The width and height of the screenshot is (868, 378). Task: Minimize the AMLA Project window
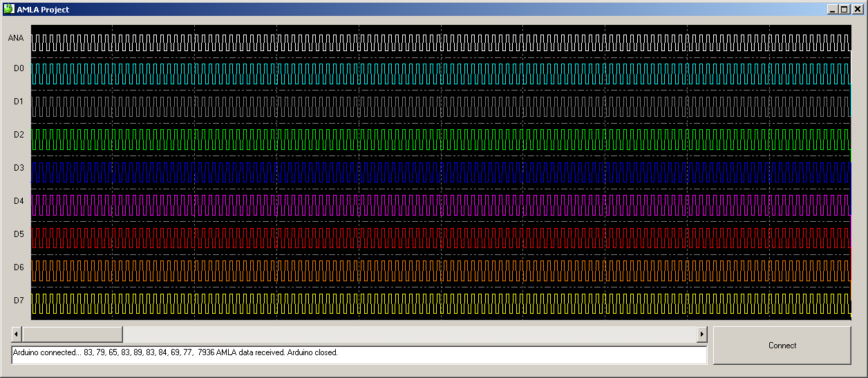pyautogui.click(x=834, y=9)
